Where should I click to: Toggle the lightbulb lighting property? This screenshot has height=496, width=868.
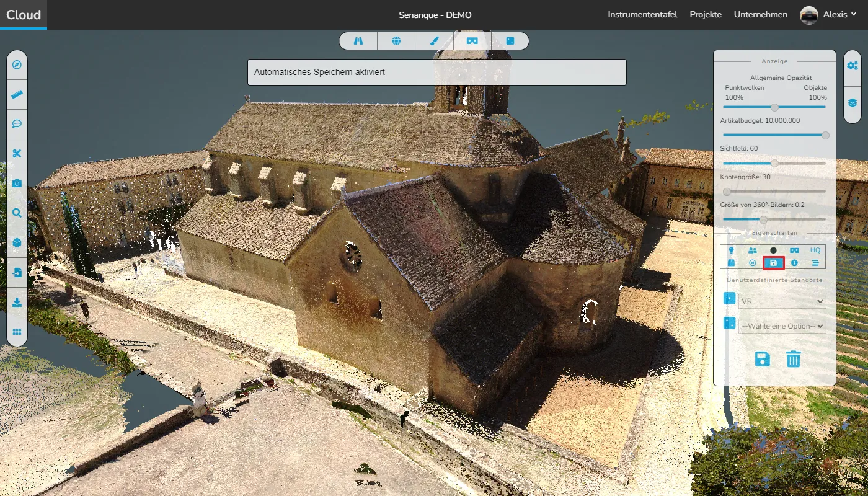731,250
